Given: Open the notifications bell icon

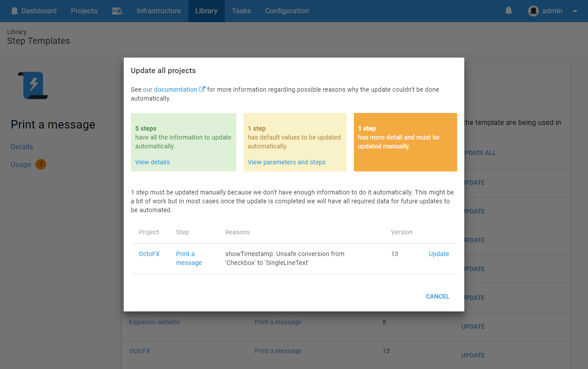Looking at the screenshot, I should pos(508,11).
